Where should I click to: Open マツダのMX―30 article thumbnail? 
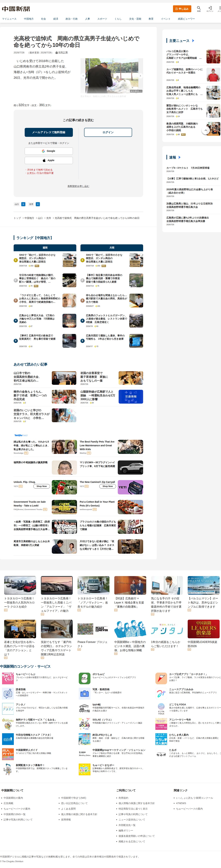(x=131, y=467)
